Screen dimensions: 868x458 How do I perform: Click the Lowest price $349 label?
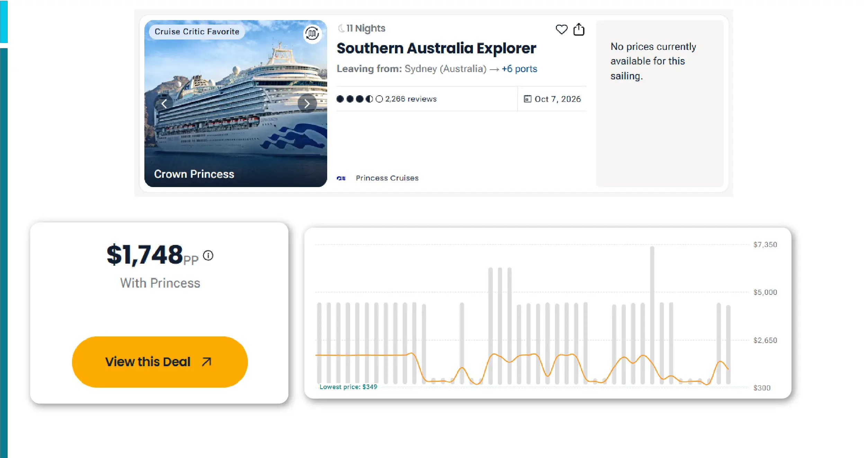pos(348,387)
